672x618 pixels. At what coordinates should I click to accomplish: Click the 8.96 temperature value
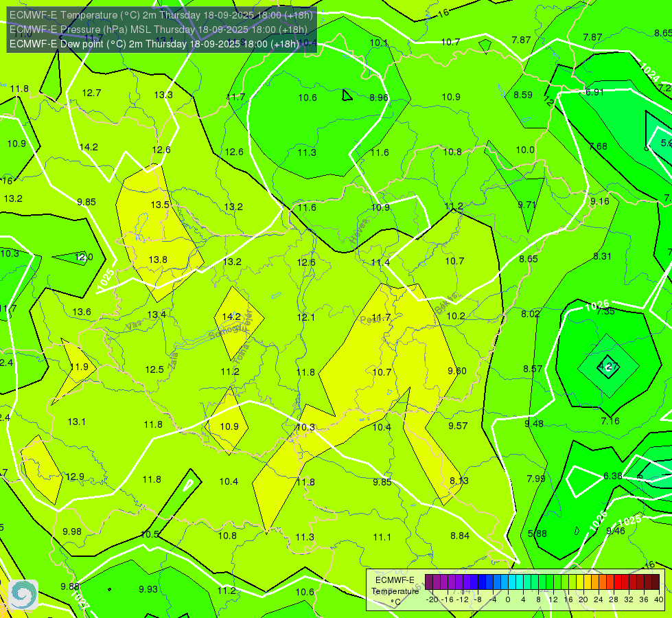pos(379,98)
